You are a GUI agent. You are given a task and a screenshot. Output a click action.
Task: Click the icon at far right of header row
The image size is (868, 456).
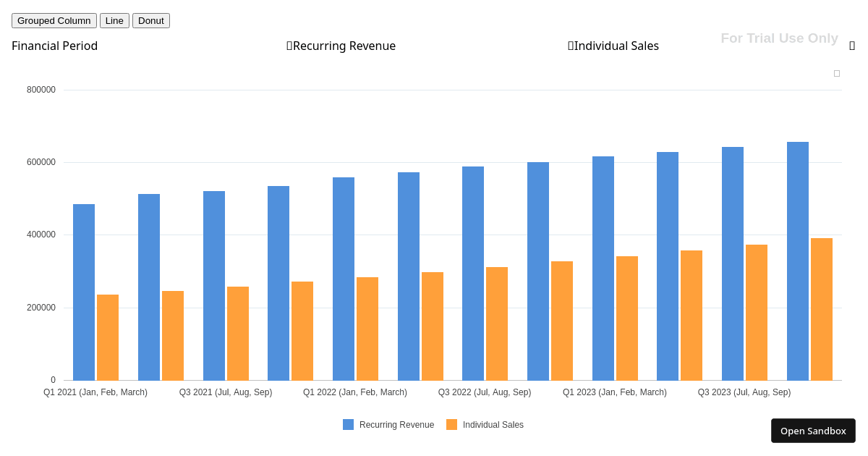852,46
